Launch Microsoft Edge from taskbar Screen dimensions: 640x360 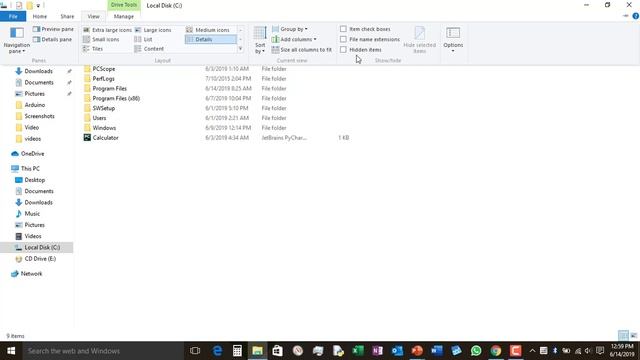pyautogui.click(x=217, y=351)
